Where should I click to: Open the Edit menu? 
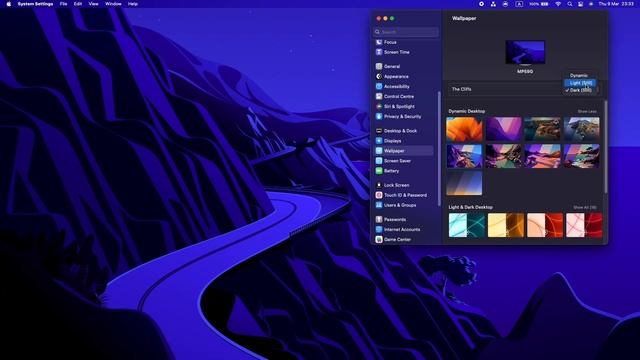pos(78,4)
